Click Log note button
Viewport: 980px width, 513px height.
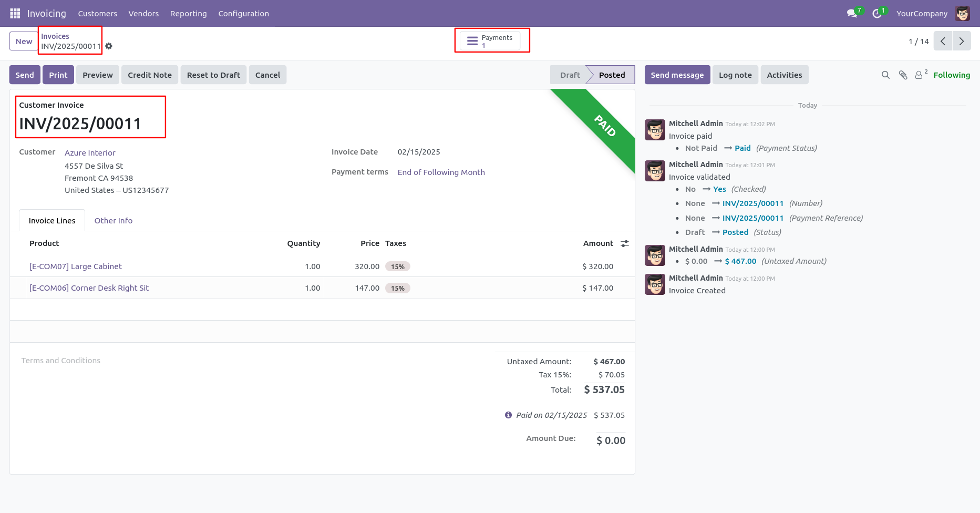click(x=735, y=75)
